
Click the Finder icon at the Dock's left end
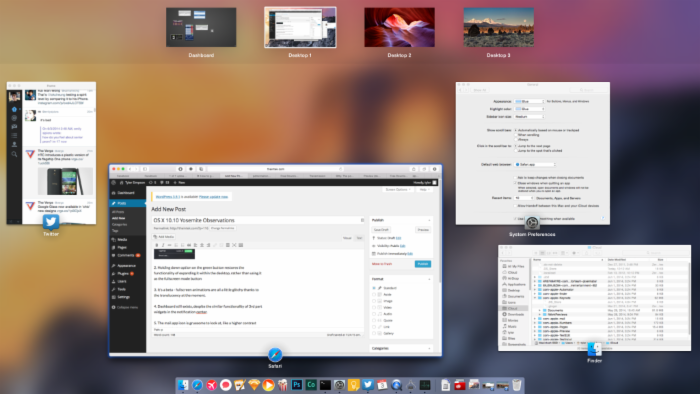[x=183, y=385]
